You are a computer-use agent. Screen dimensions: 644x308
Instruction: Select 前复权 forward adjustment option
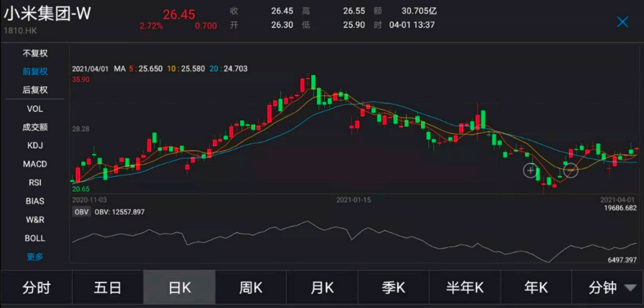(x=35, y=71)
